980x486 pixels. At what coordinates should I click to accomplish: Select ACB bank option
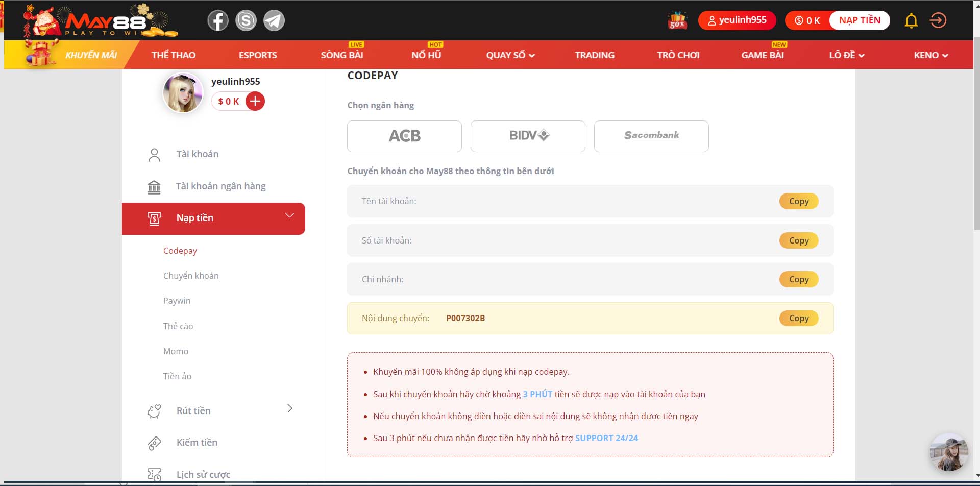click(404, 136)
